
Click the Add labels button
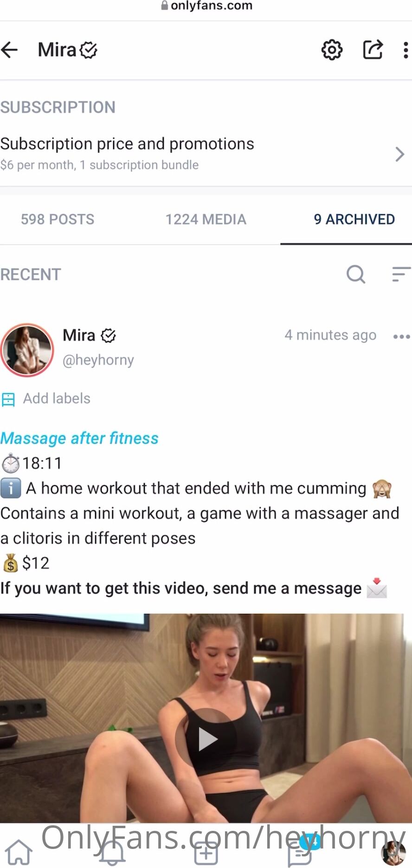coord(46,398)
